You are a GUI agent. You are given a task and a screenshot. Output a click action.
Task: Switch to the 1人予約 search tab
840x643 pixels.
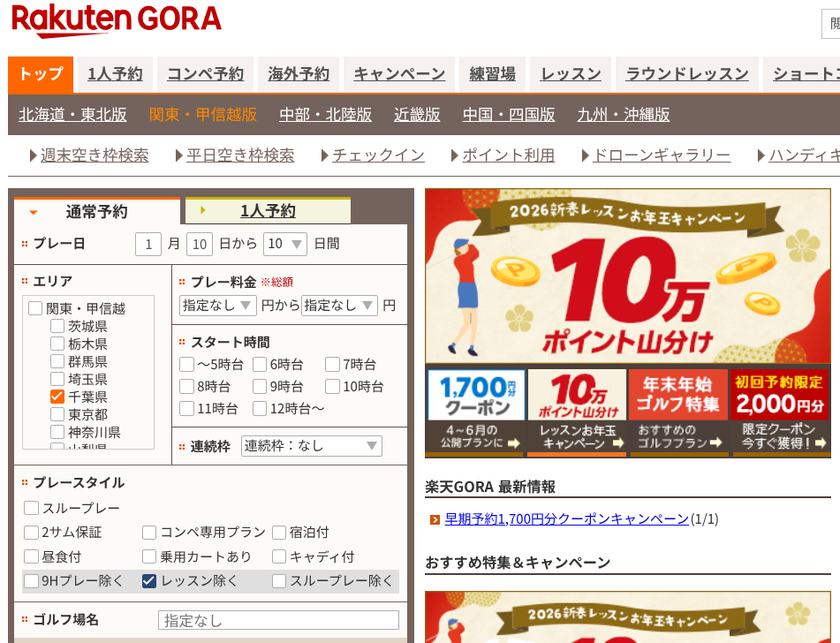pos(268,211)
